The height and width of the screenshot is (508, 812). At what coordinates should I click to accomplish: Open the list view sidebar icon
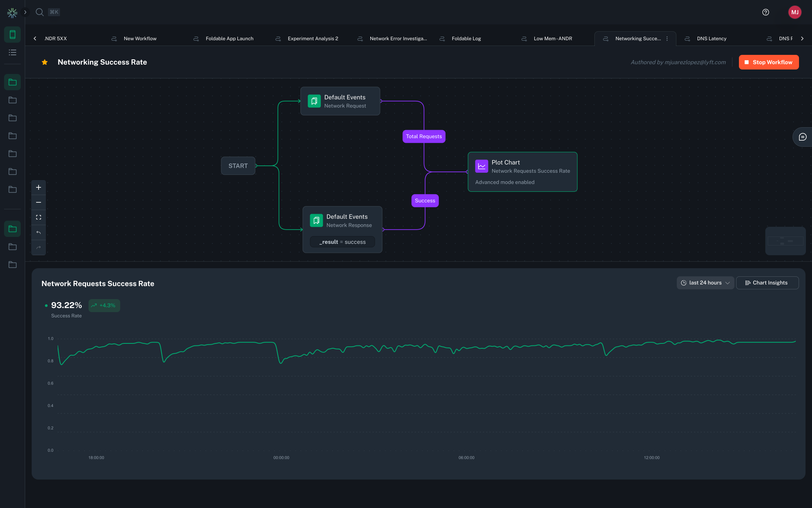(x=13, y=52)
